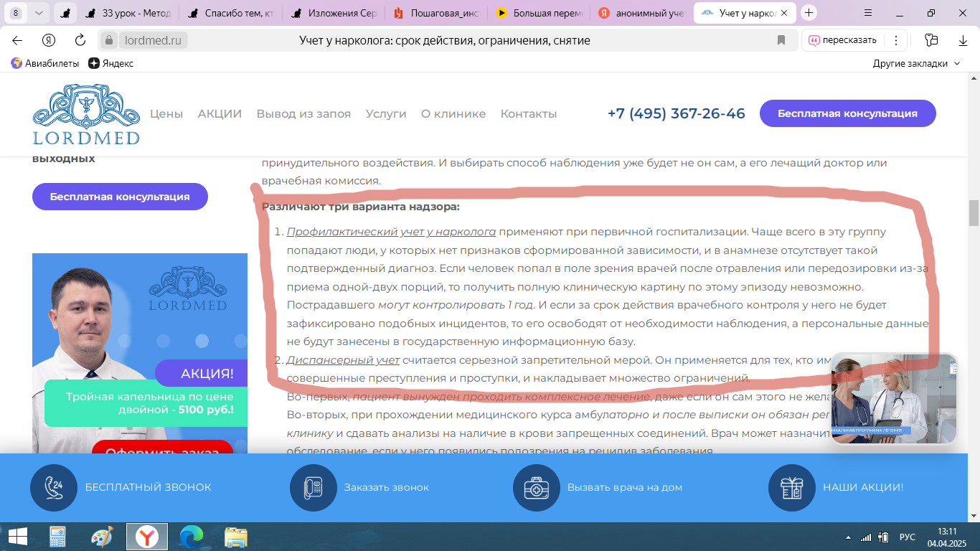Viewport: 980px width, 551px height.
Task: Open the three-dot menu beside пересказать
Action: tap(895, 40)
